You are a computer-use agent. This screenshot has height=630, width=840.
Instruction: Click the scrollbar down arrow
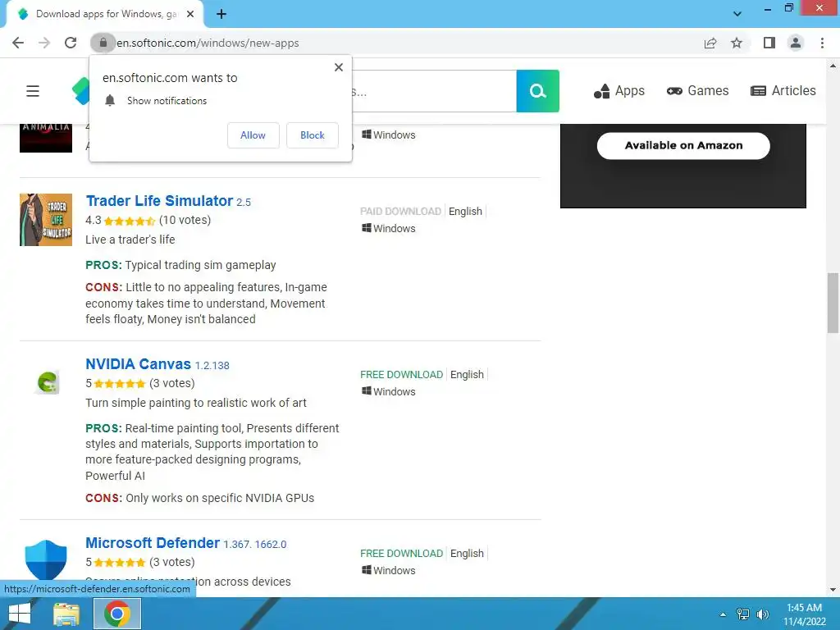[x=833, y=590]
